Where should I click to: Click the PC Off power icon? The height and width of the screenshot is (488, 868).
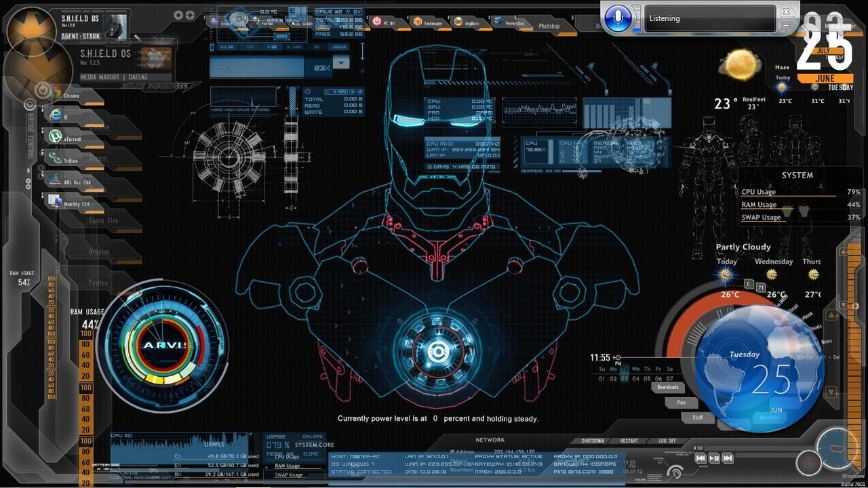377,22
